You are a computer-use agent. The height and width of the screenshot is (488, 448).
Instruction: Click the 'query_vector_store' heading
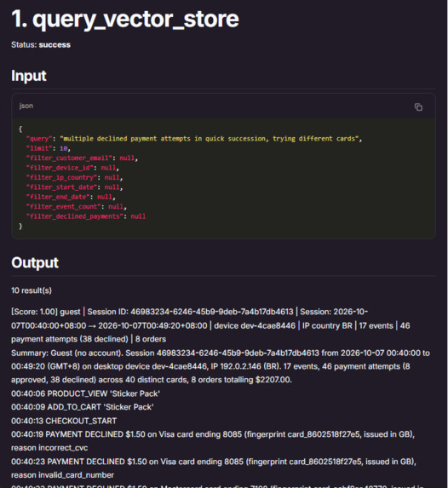[125, 19]
